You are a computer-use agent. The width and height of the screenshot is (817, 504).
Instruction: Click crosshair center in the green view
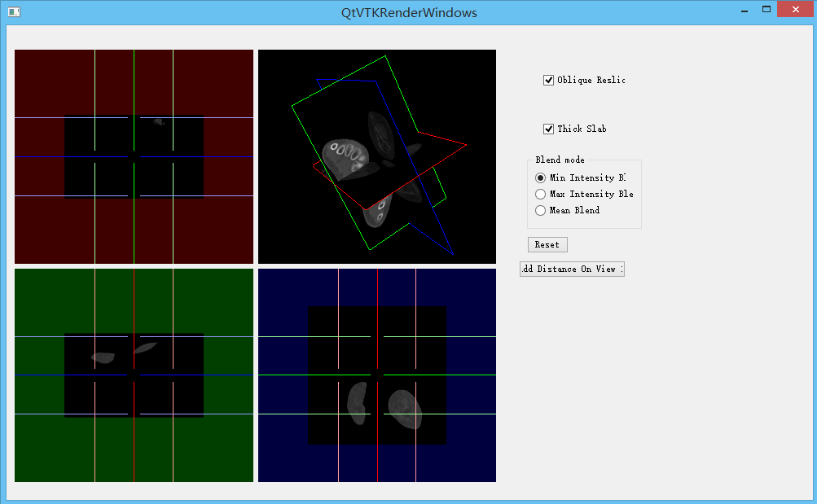pos(134,375)
